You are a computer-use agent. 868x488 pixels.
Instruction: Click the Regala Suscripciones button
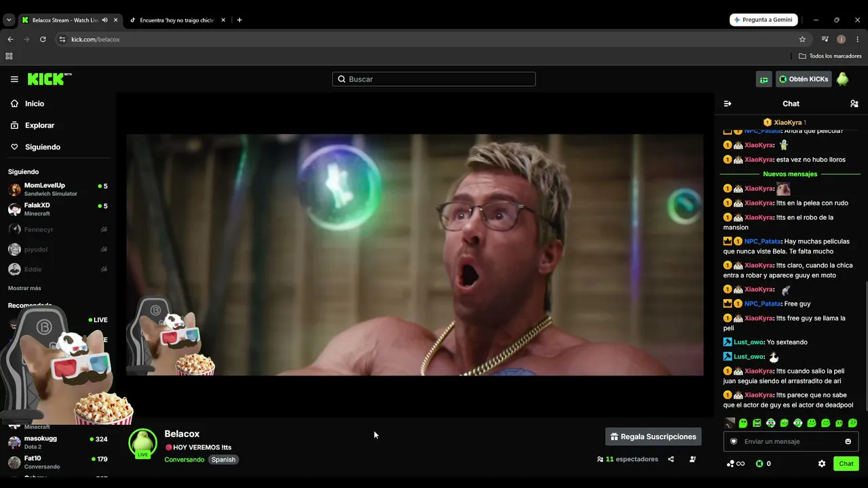pos(653,436)
